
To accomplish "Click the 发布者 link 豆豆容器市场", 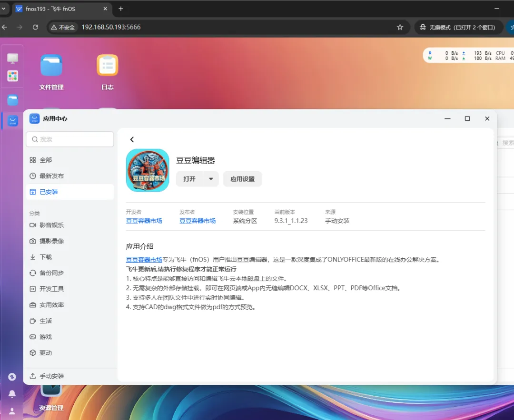I will [x=198, y=221].
